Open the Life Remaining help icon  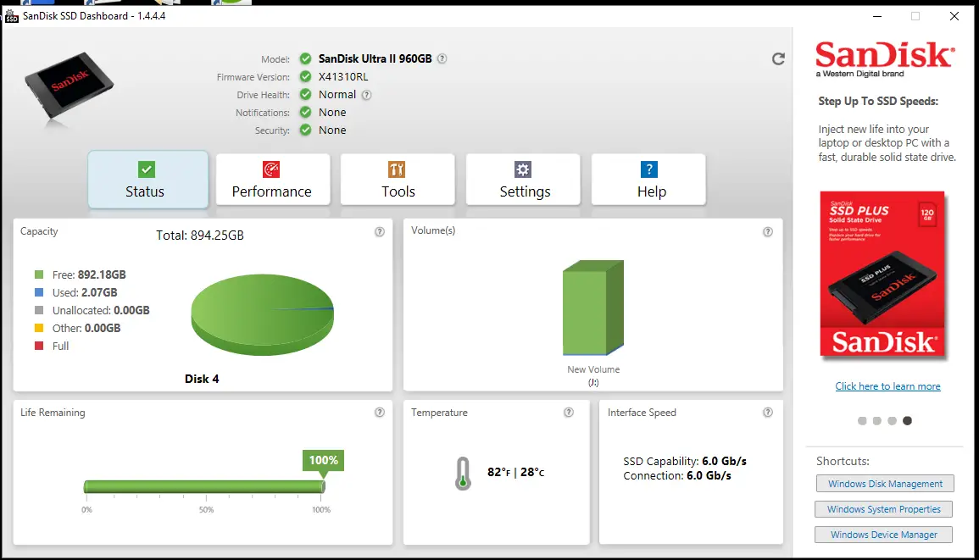380,412
